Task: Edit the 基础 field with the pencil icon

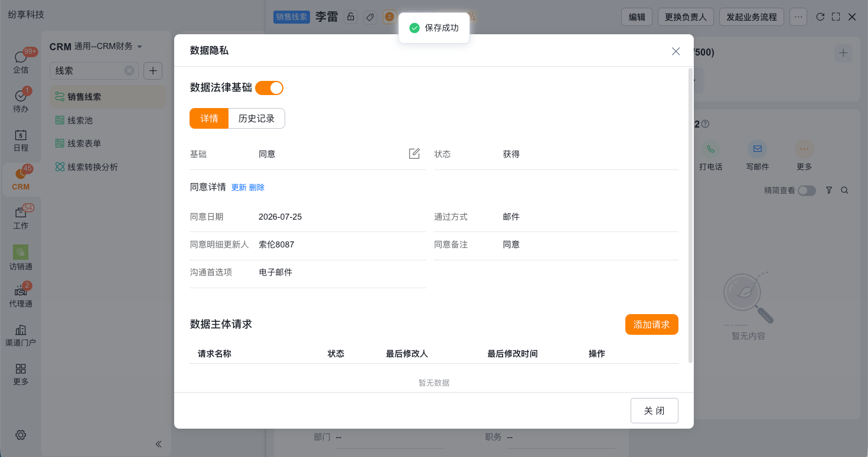Action: 415,154
